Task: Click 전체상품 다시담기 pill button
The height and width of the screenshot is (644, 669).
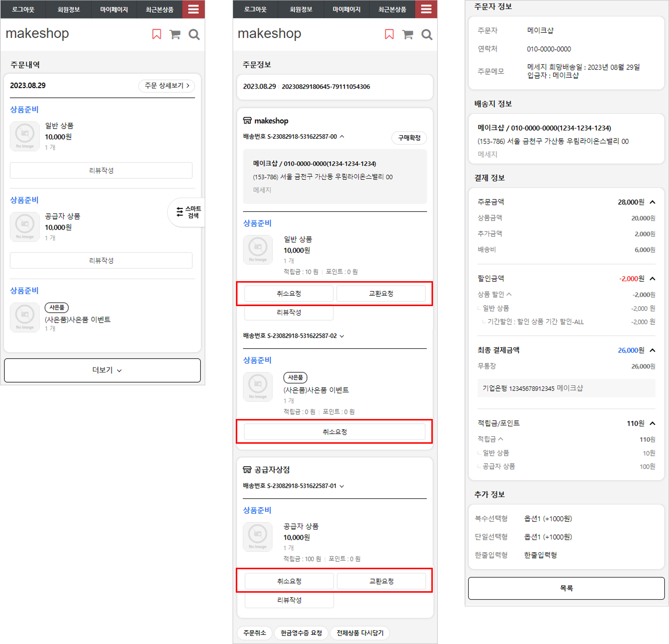Action: tap(360, 633)
